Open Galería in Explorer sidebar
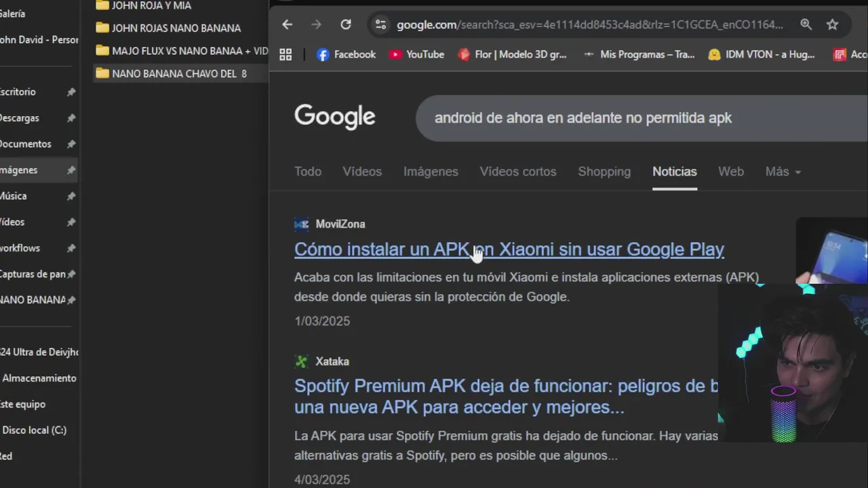 pos(13,14)
